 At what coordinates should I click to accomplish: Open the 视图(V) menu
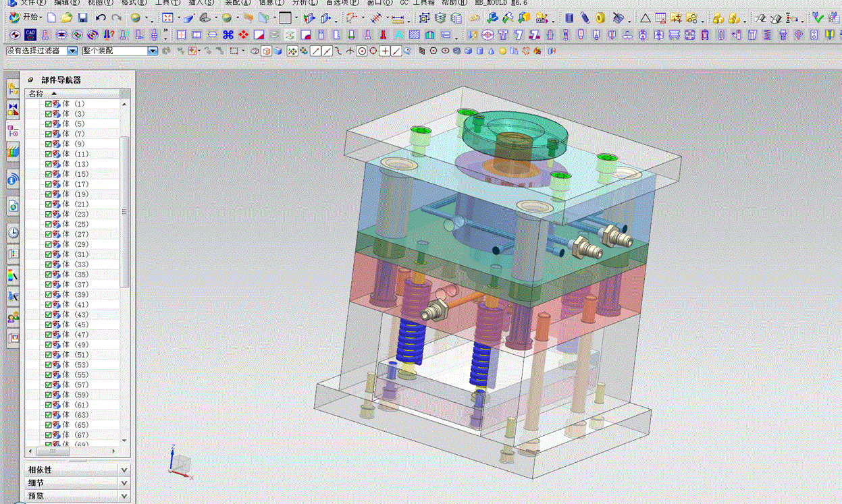pyautogui.click(x=101, y=3)
